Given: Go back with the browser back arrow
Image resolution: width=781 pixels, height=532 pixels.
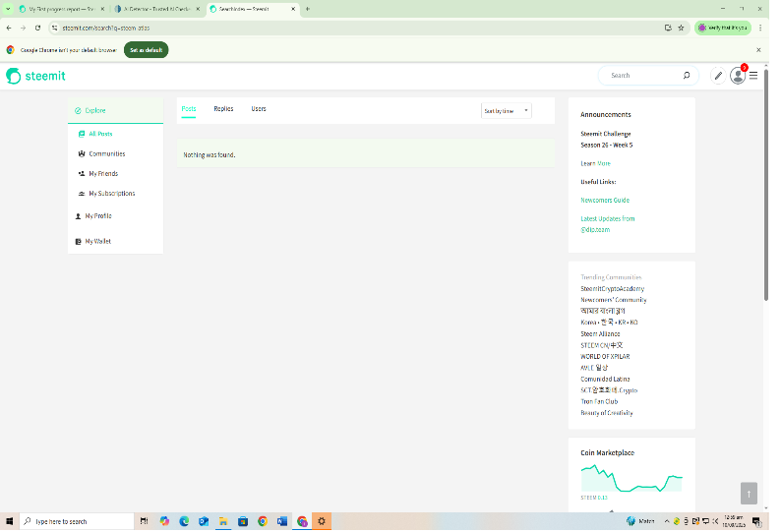Looking at the screenshot, I should point(9,28).
